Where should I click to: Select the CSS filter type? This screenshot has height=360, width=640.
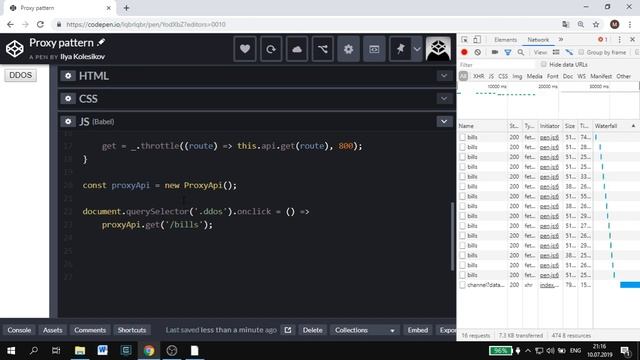pyautogui.click(x=503, y=76)
